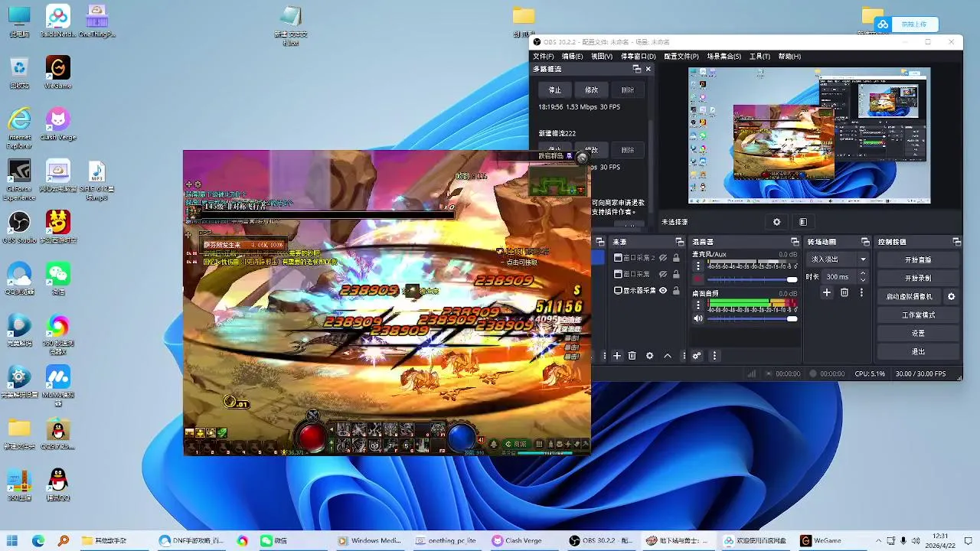Open WeGame desktop shortcut

57,73
